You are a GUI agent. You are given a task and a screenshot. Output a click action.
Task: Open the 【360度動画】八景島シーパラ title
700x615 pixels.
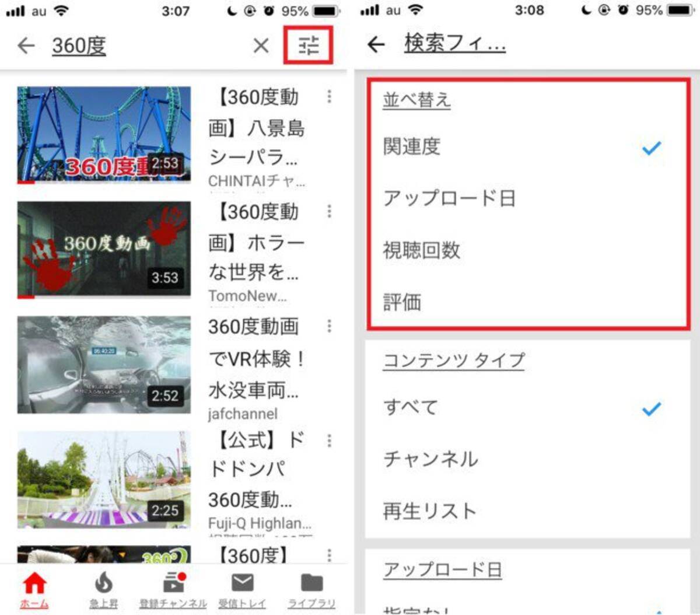[x=257, y=127]
